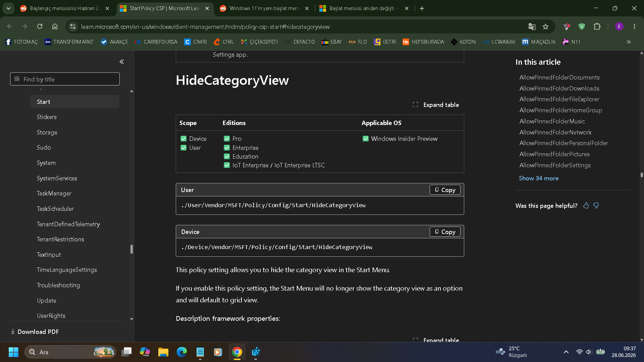Viewport: 644px width, 362px height.
Task: Click the Enterprise edition checkbox
Action: [x=227, y=148]
